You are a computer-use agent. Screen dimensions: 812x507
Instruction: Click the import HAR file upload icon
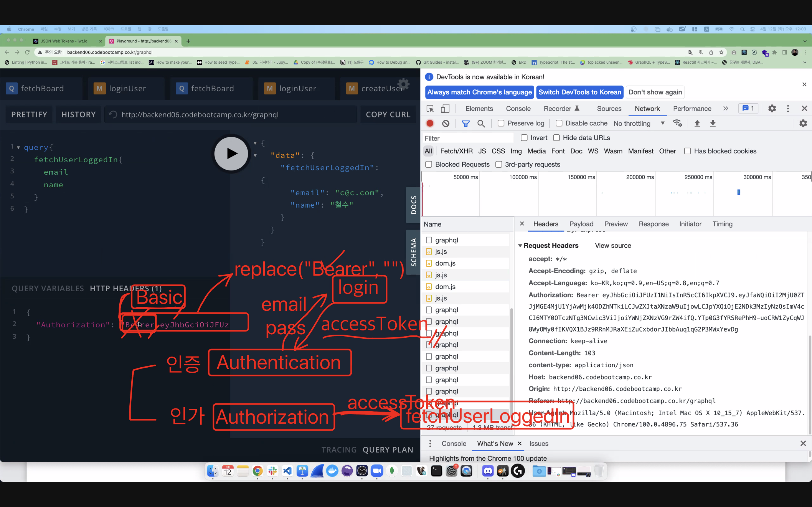697,123
